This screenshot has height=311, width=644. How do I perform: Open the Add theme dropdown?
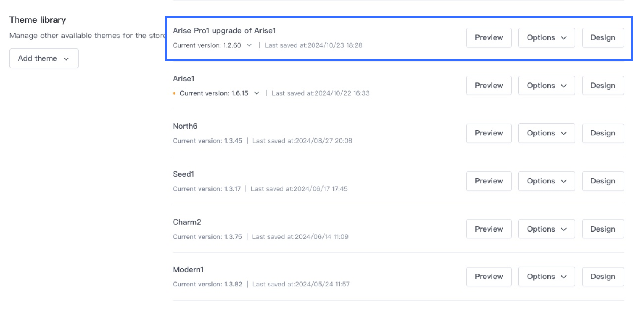pyautogui.click(x=44, y=58)
